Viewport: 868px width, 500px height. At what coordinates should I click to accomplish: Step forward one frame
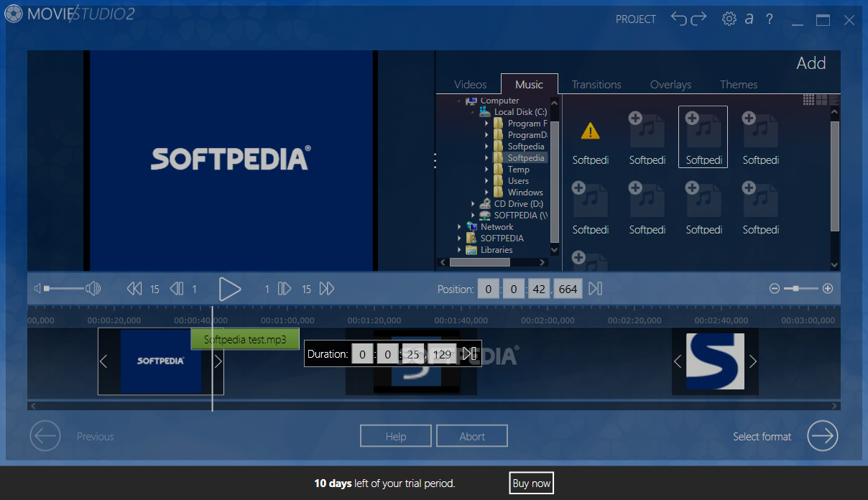pos(285,289)
